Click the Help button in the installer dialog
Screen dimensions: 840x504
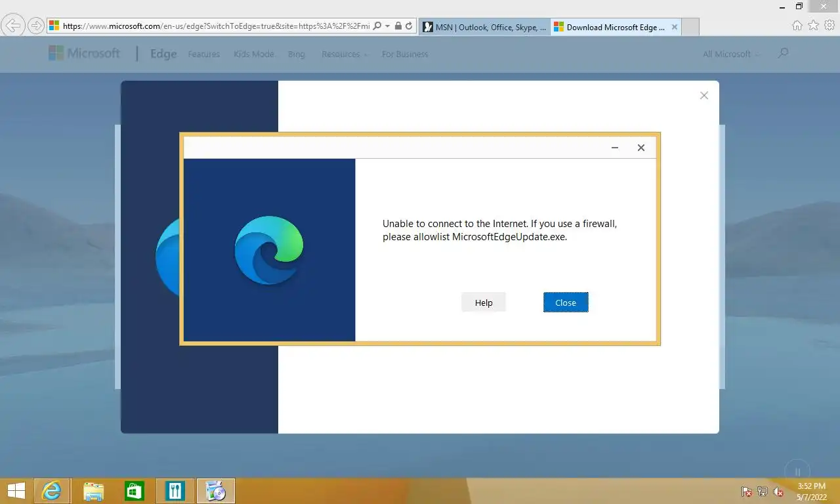click(484, 303)
